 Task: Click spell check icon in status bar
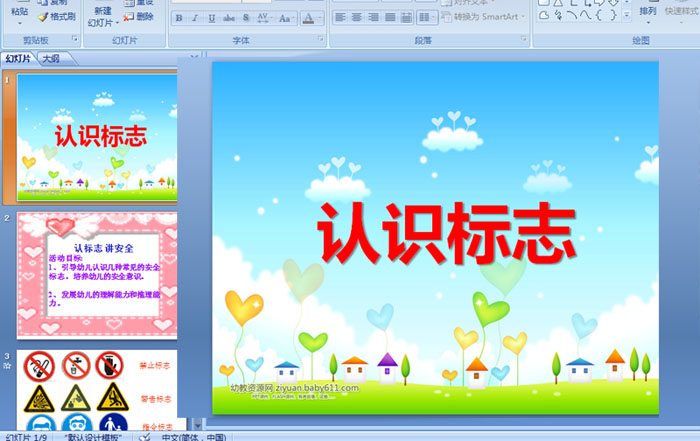click(x=146, y=437)
